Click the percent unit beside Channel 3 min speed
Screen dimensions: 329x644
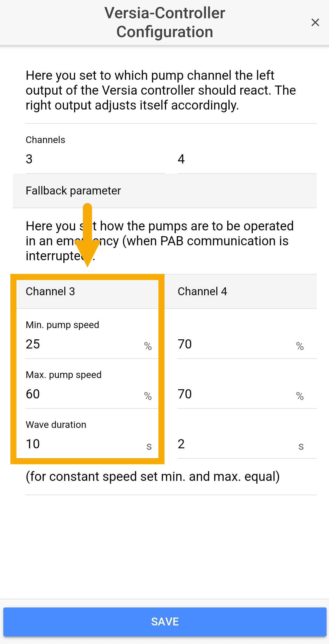coord(148,346)
